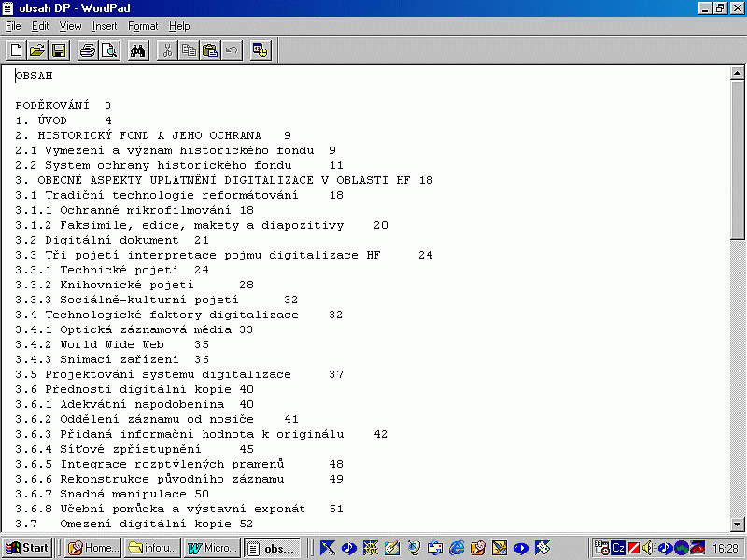Image resolution: width=747 pixels, height=560 pixels.
Task: Click '3.6 Přednosti digitální kopie 40'
Action: pos(134,389)
